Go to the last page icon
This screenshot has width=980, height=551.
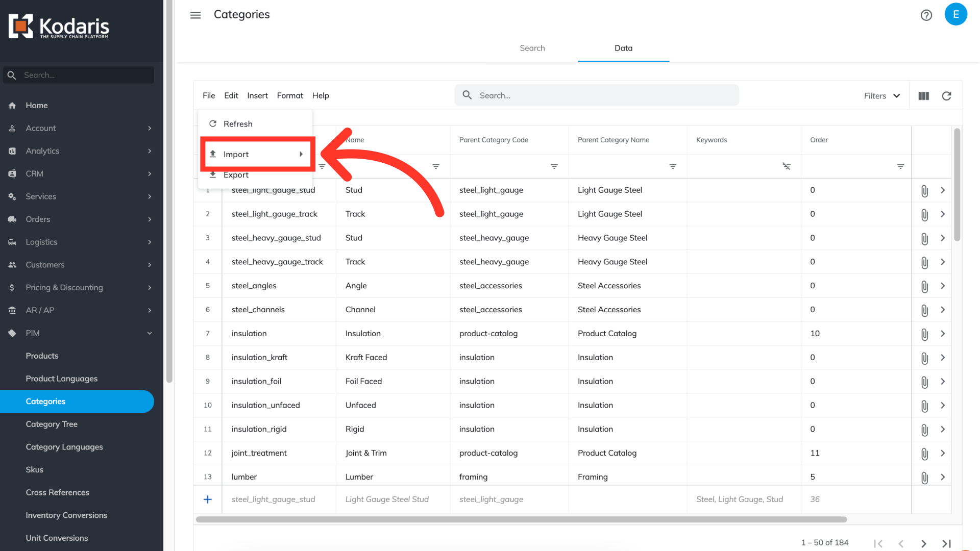pos(946,543)
